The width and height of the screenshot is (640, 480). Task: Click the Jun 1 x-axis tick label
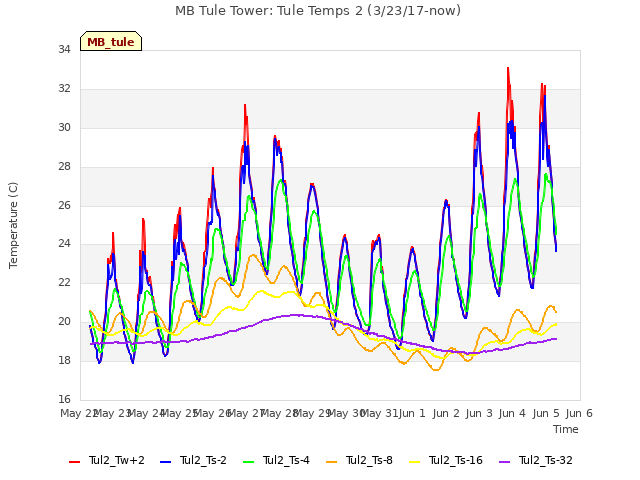tap(412, 413)
